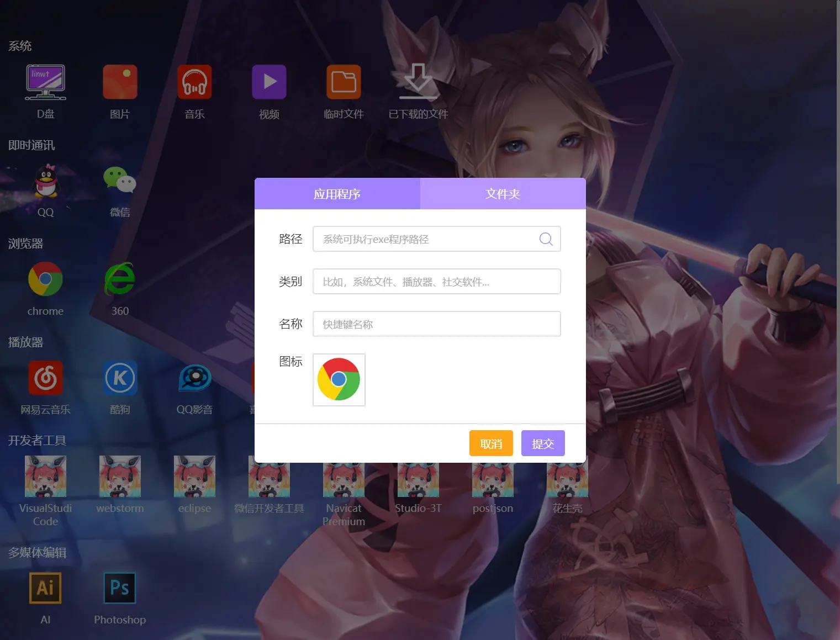Screen dimensions: 840x640
Task: Click the 多媒体编辑 group heading
Action: click(37, 553)
